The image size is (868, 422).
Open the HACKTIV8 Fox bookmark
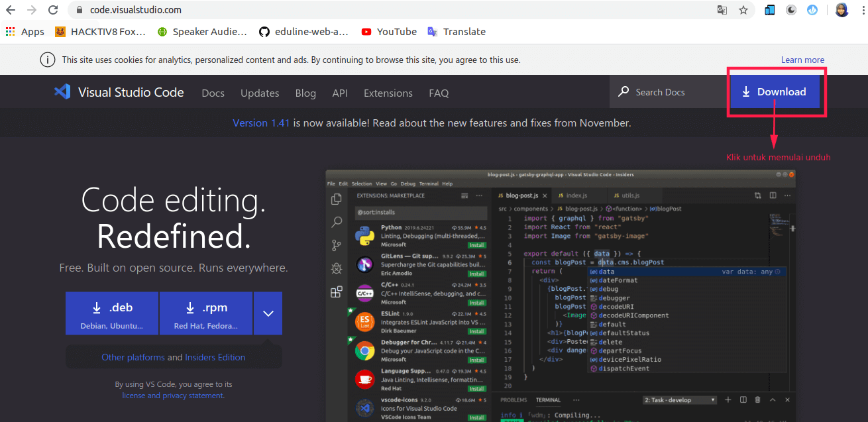(x=100, y=32)
